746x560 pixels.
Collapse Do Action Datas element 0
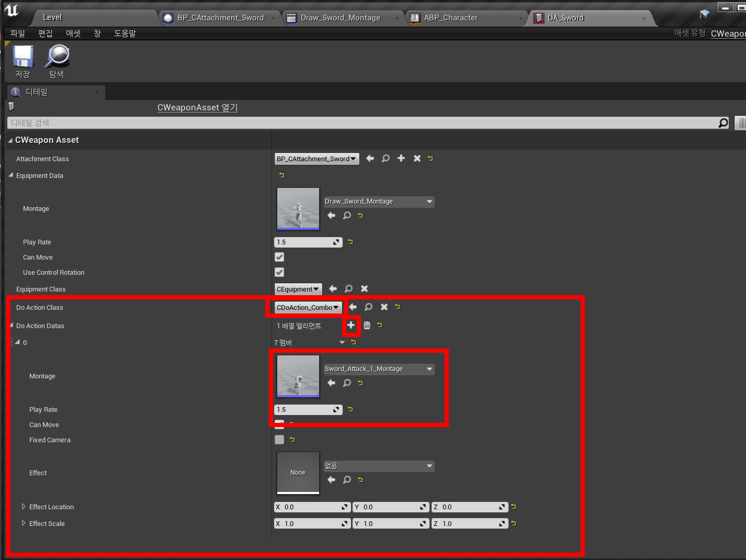pos(17,342)
